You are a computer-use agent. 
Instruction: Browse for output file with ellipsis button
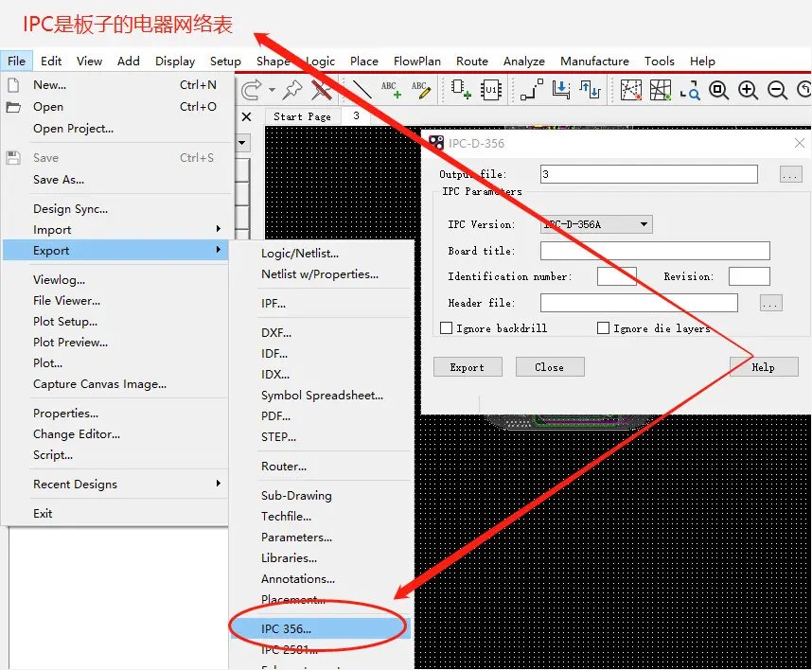(791, 174)
